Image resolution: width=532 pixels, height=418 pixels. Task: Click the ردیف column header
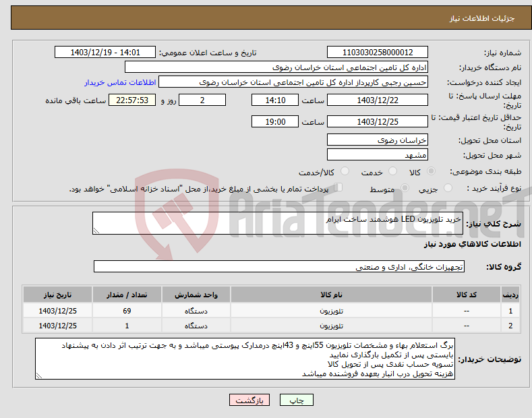(x=510, y=295)
